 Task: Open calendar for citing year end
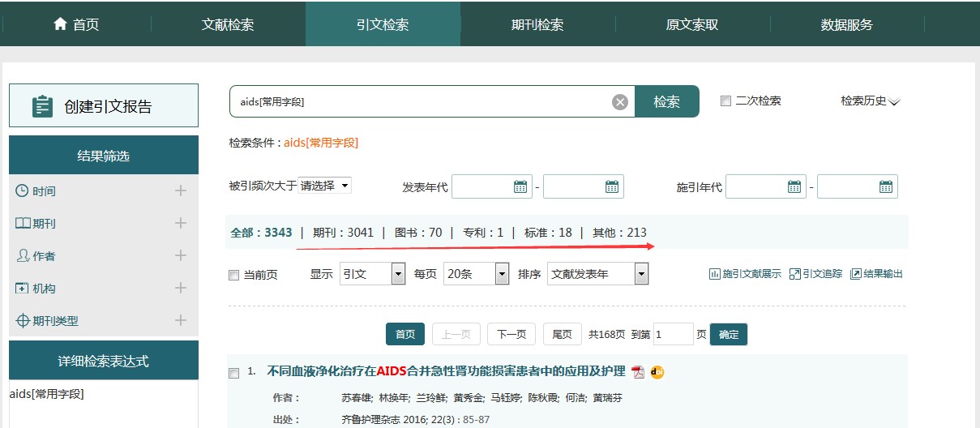pyautogui.click(x=886, y=186)
